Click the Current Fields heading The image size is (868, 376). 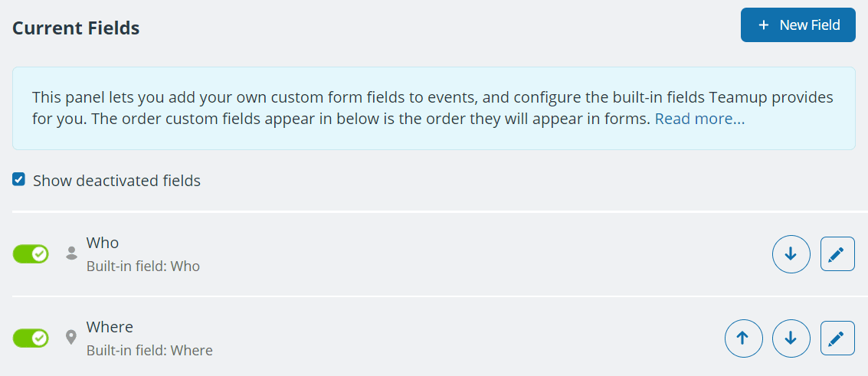(76, 28)
